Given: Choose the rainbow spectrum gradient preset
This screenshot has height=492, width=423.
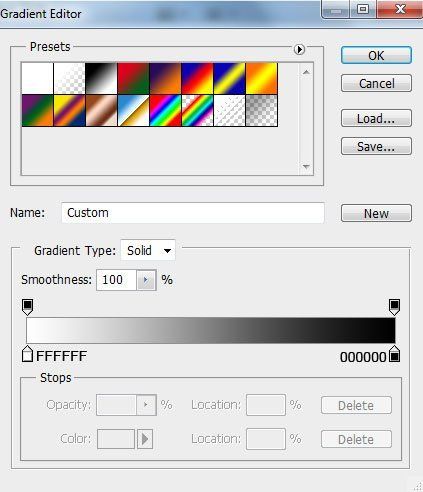Looking at the screenshot, I should point(165,110).
